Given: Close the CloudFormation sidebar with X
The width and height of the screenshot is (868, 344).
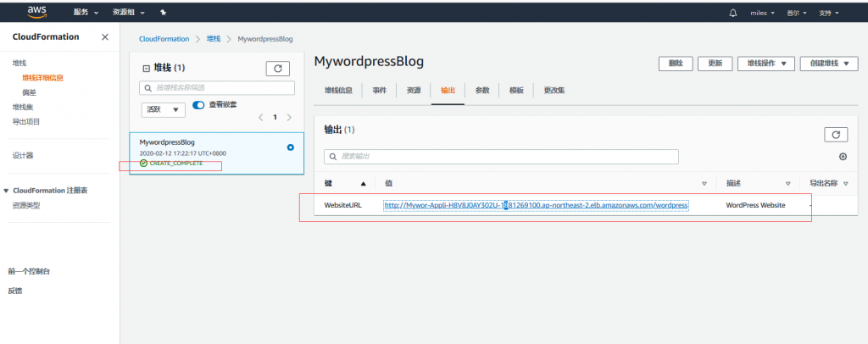Looking at the screenshot, I should (x=105, y=37).
